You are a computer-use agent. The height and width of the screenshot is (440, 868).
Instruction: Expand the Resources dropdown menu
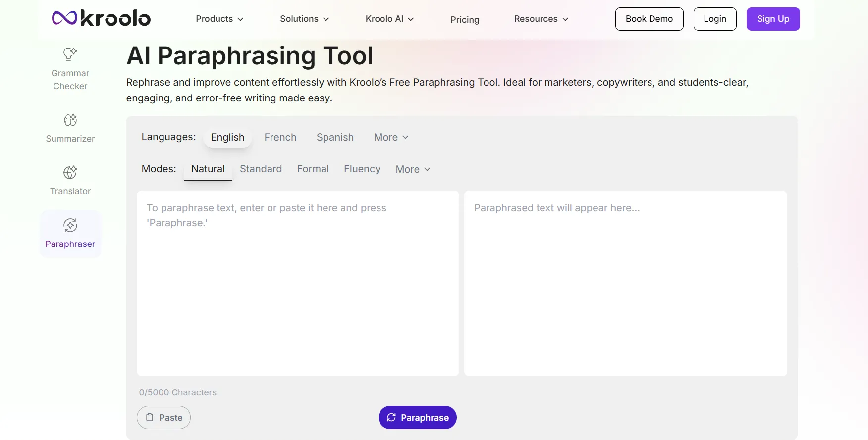point(541,19)
